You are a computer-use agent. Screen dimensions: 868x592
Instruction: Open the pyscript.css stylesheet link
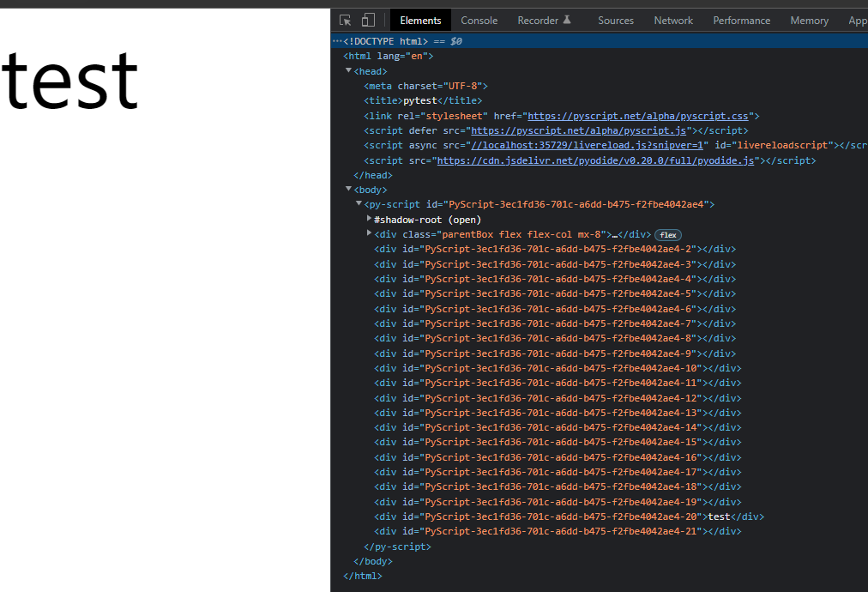[x=638, y=116]
